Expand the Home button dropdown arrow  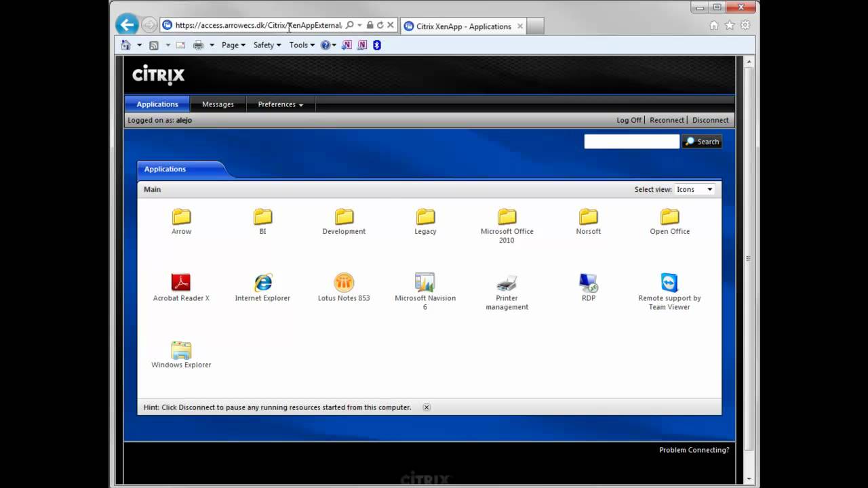[139, 45]
